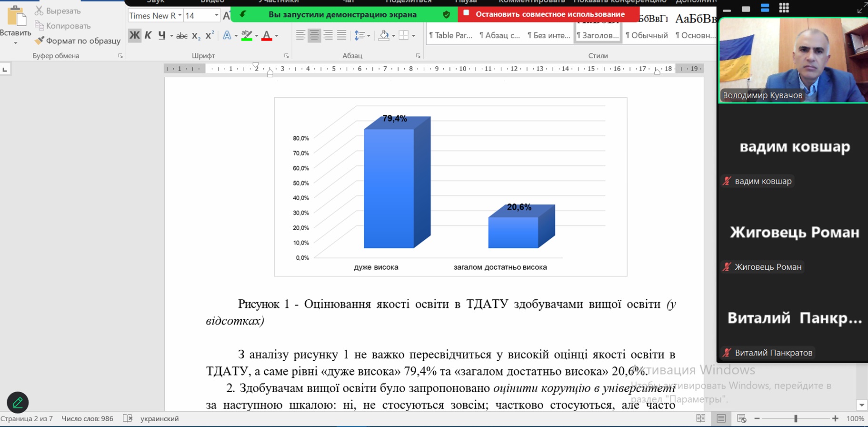Apply the Table Par... style
This screenshot has width=868, height=427.
pos(450,35)
